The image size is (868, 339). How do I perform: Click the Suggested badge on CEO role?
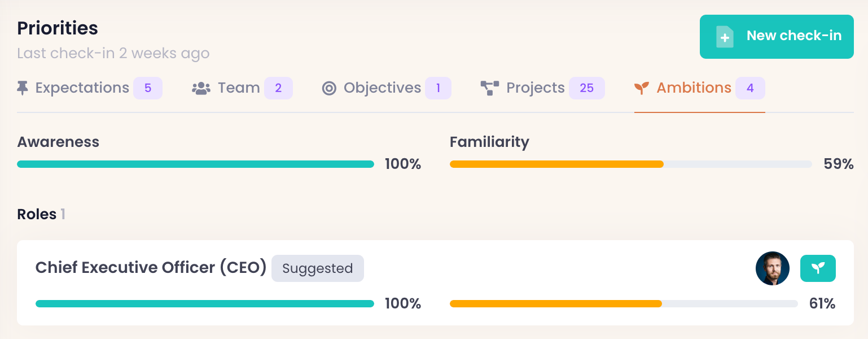point(317,268)
